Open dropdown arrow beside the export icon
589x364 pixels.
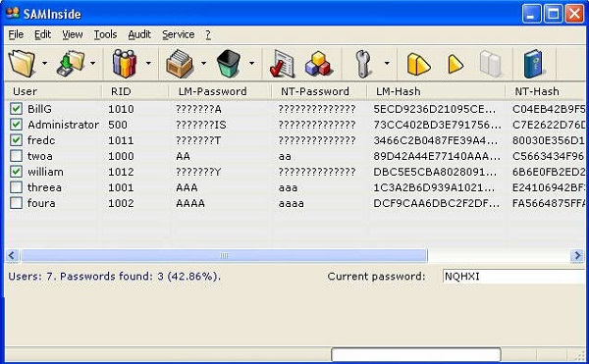[92, 63]
